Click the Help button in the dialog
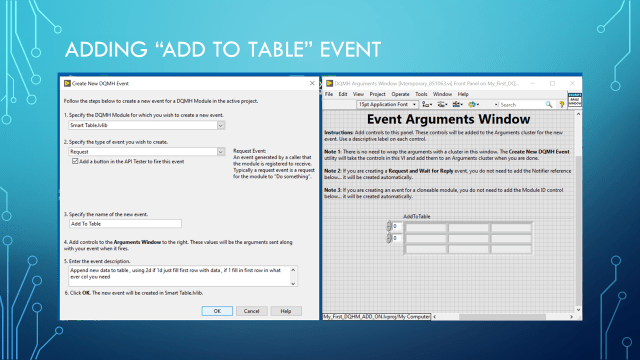This screenshot has height=360, width=640. coord(286,311)
